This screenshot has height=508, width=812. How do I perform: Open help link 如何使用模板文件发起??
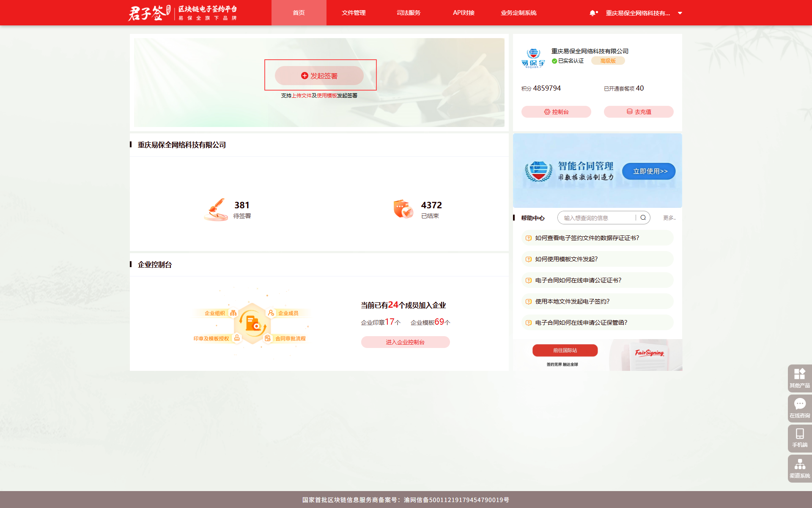coord(566,259)
